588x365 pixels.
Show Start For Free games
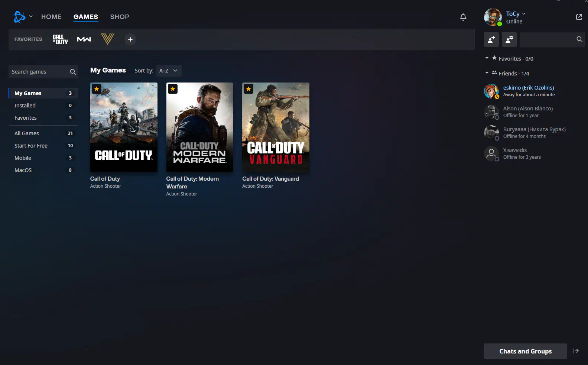[43, 146]
